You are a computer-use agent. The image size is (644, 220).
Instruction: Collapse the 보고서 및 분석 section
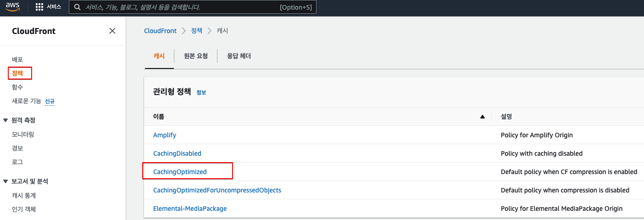(6, 181)
